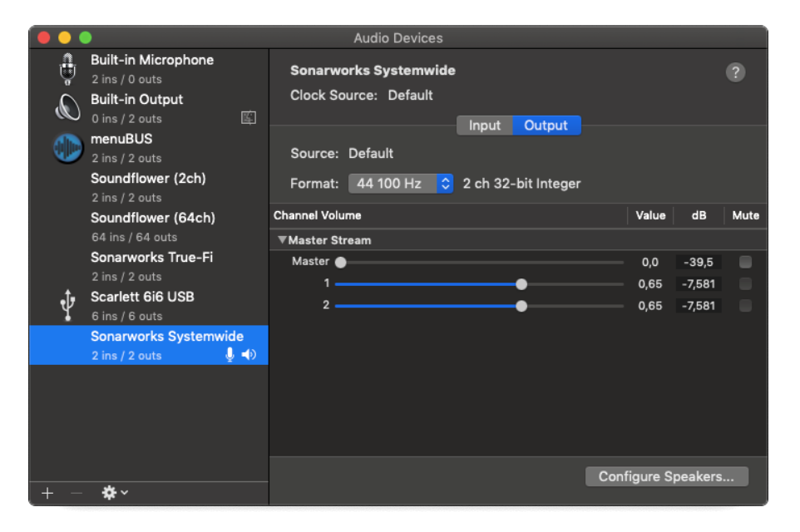
Task: Click the Master volume slider knob
Action: pyautogui.click(x=341, y=262)
